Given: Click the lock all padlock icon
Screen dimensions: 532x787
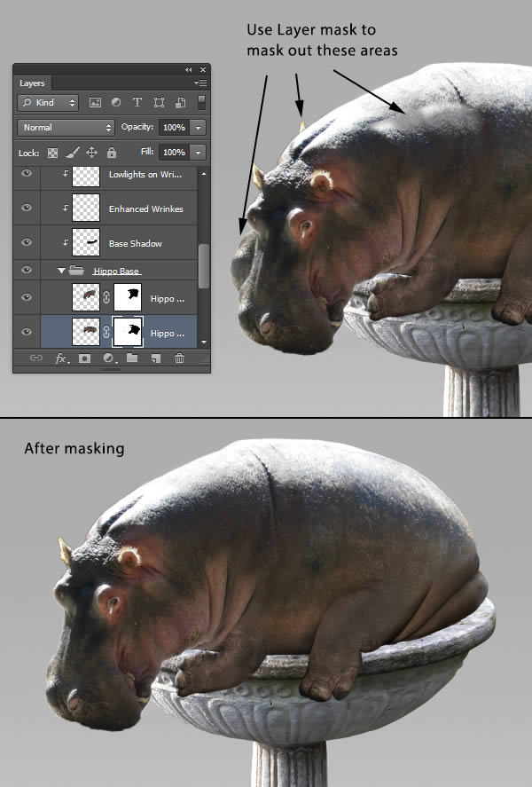Looking at the screenshot, I should (x=112, y=152).
